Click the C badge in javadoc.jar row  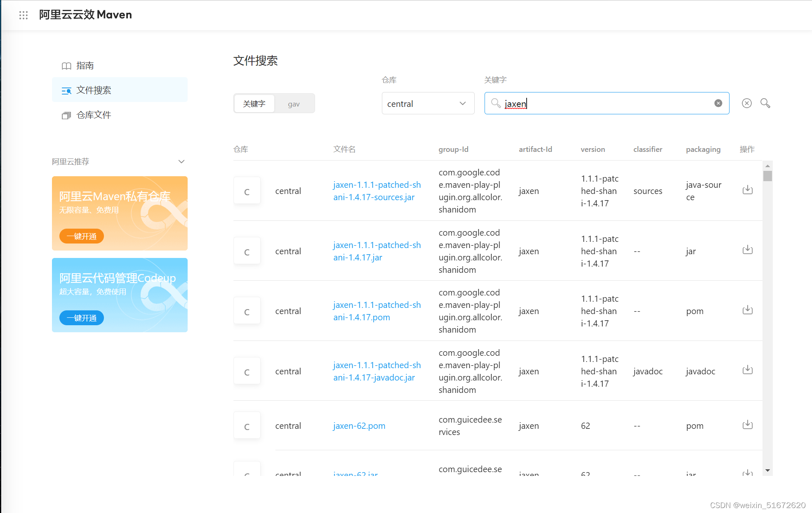[x=247, y=371]
